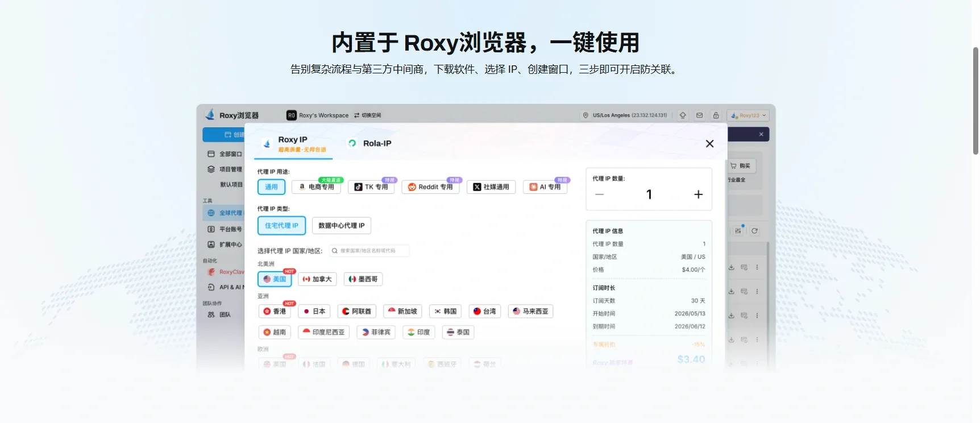Click the magnifier icon in country search
The height and width of the screenshot is (423, 980).
click(x=335, y=251)
